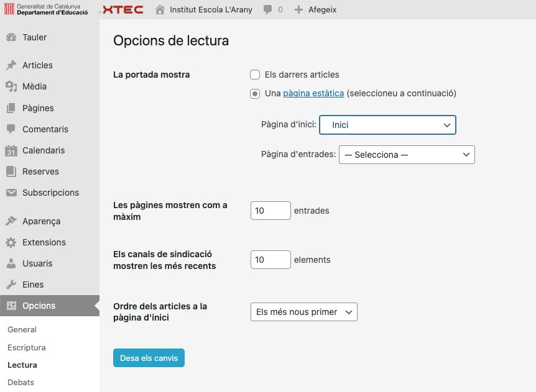Viewport: 536px width, 392px height.
Task: Follow the 'pàgina estàtica' link
Action: (313, 93)
